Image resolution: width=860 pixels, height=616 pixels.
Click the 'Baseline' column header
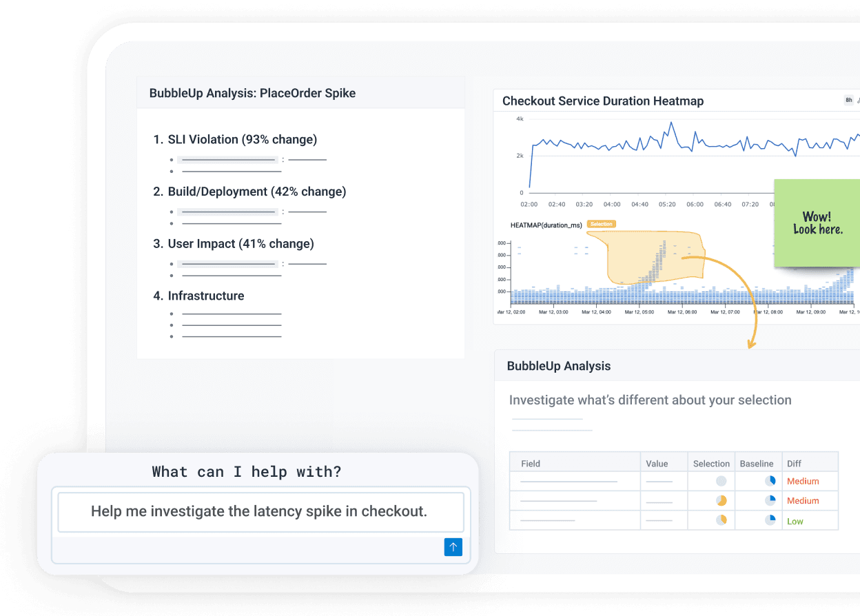click(757, 464)
